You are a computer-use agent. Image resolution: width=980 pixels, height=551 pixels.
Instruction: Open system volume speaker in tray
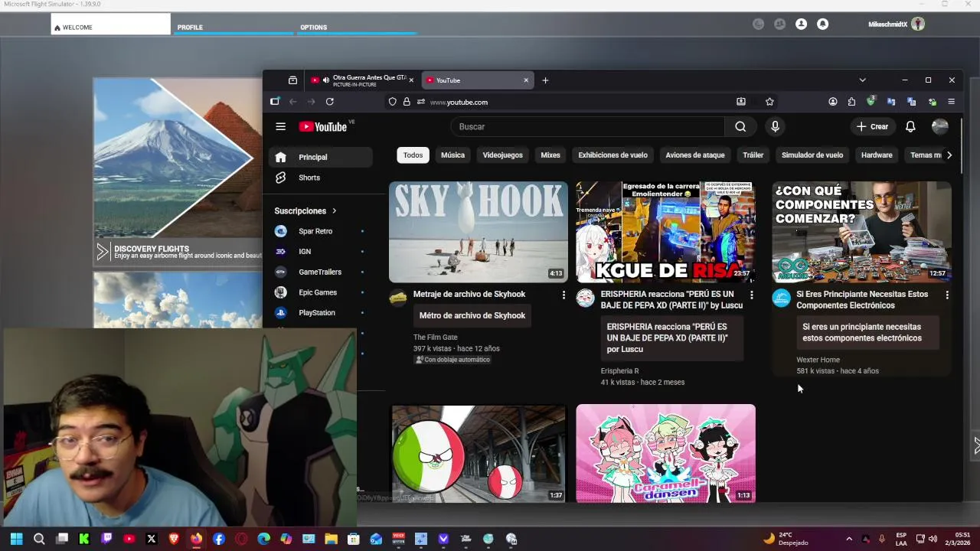(x=933, y=539)
